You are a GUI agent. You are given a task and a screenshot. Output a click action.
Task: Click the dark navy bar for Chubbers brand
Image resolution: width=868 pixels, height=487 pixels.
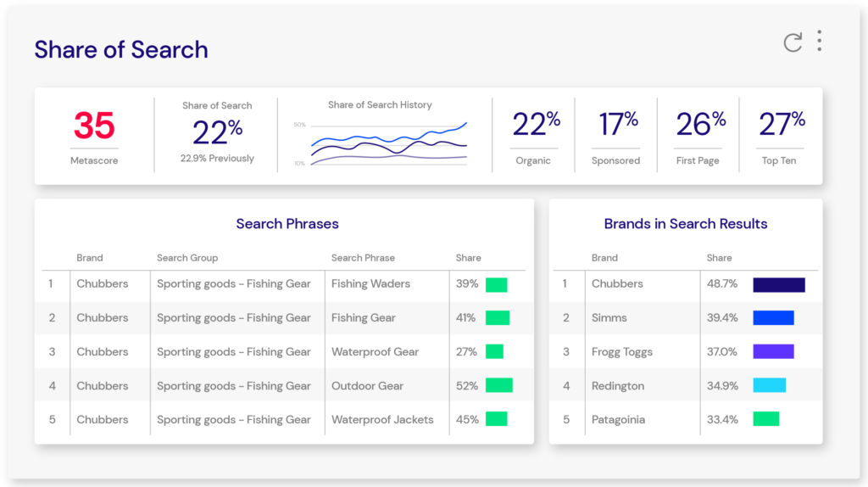coord(779,285)
